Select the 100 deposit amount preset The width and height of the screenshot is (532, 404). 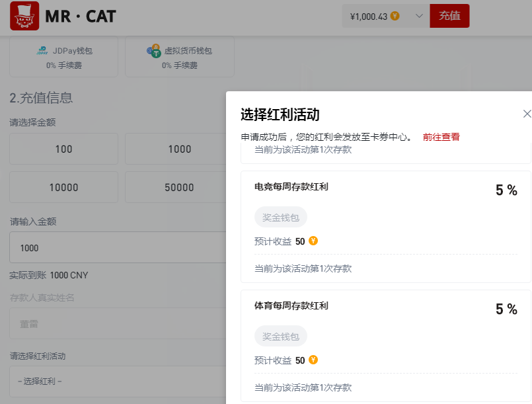click(x=63, y=149)
